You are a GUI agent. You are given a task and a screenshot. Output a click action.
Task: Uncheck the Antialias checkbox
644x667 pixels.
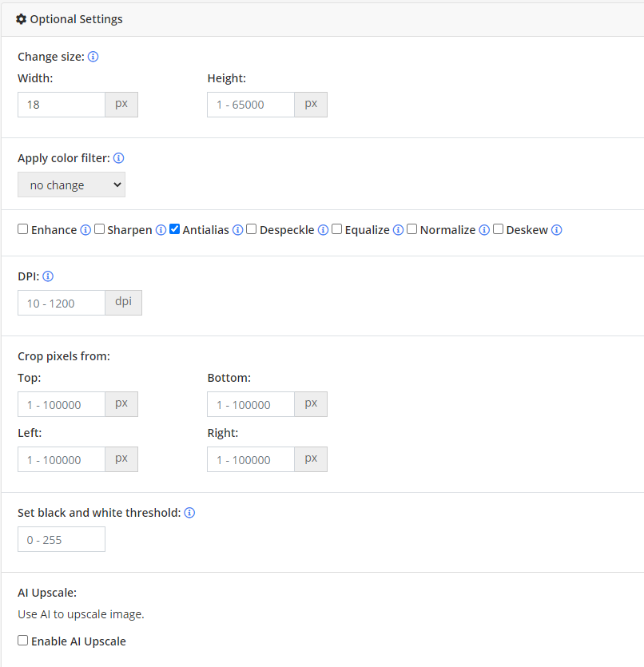point(174,229)
